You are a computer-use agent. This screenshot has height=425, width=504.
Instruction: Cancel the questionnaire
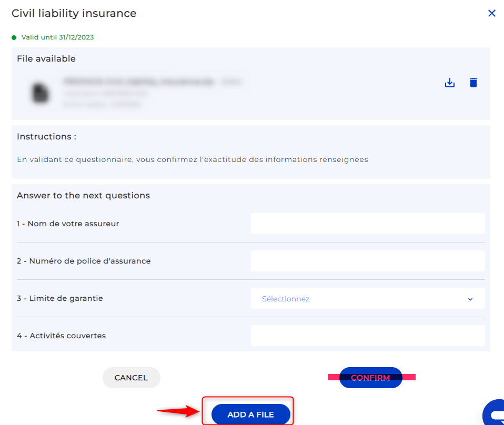click(131, 378)
